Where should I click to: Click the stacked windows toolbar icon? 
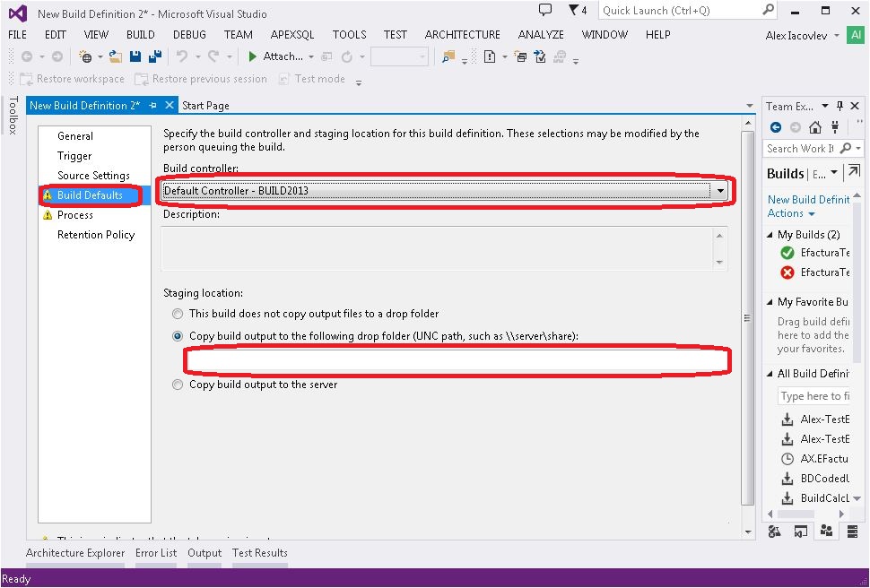(520, 56)
